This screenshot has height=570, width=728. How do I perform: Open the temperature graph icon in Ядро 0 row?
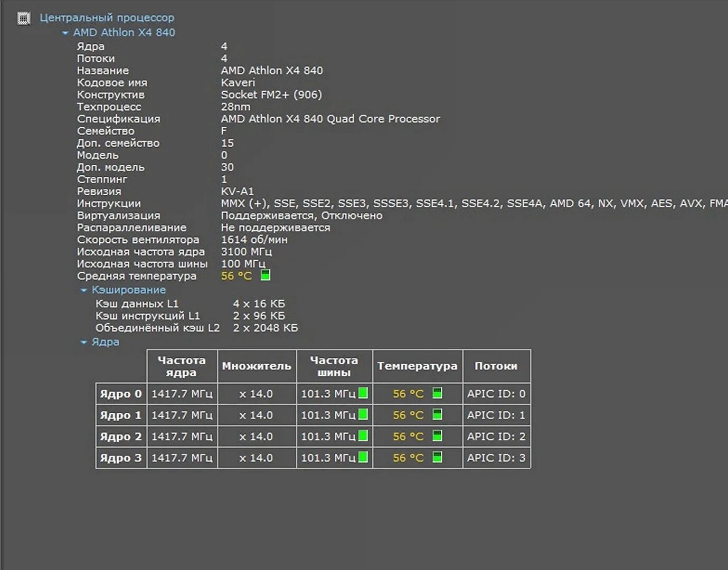click(x=437, y=393)
